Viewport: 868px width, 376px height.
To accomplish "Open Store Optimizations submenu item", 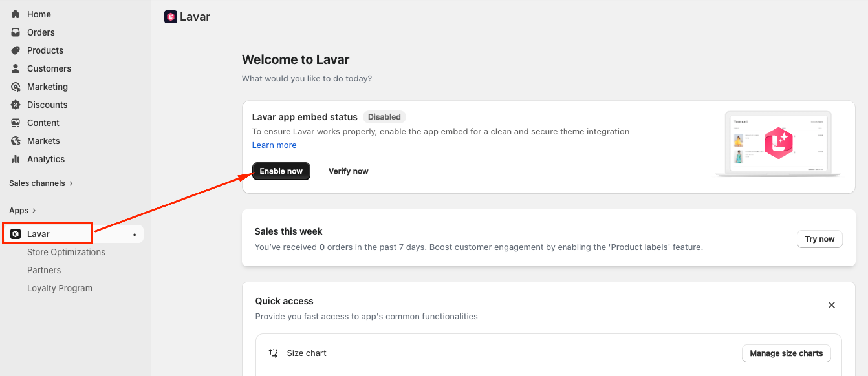I will tap(66, 252).
